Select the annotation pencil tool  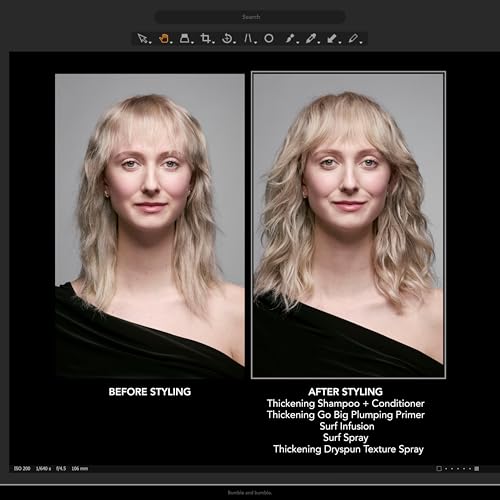353,39
